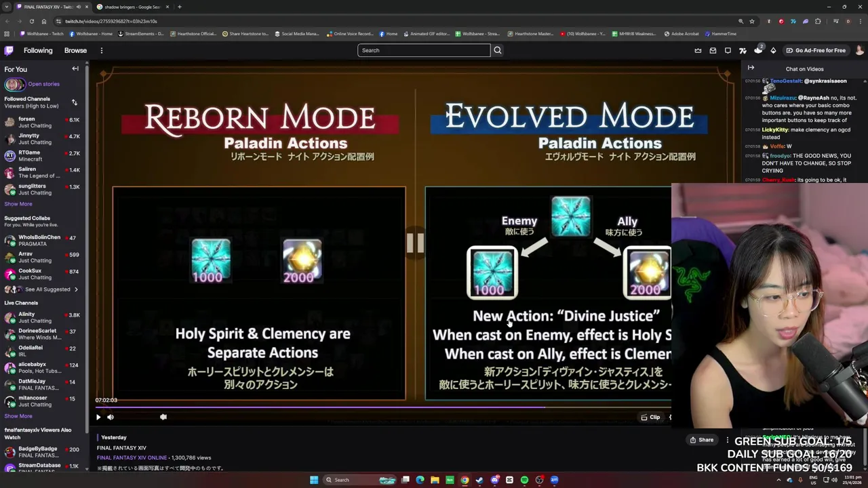The height and width of the screenshot is (488, 868).
Task: Open system tray hidden icons chevron
Action: pyautogui.click(x=778, y=480)
